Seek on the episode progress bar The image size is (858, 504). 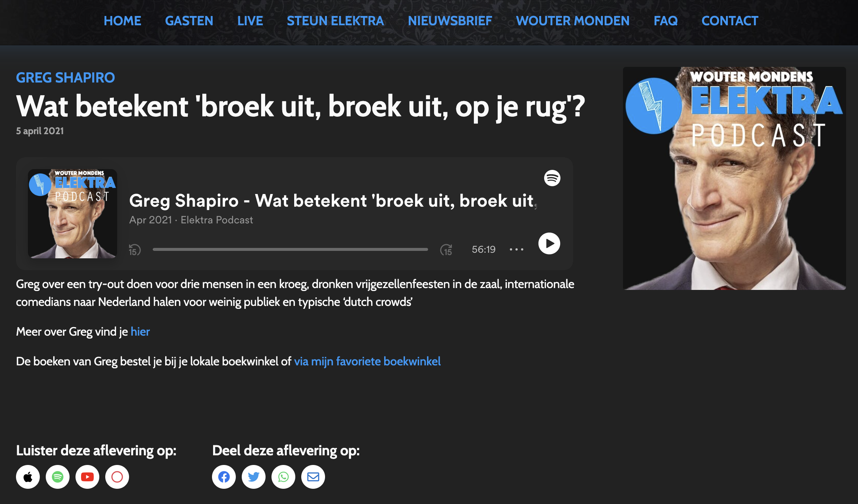[290, 249]
